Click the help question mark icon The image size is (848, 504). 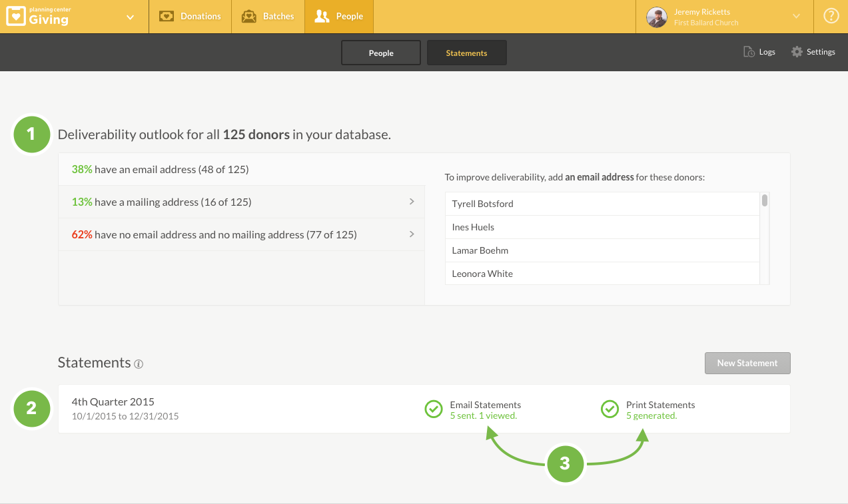pos(831,17)
